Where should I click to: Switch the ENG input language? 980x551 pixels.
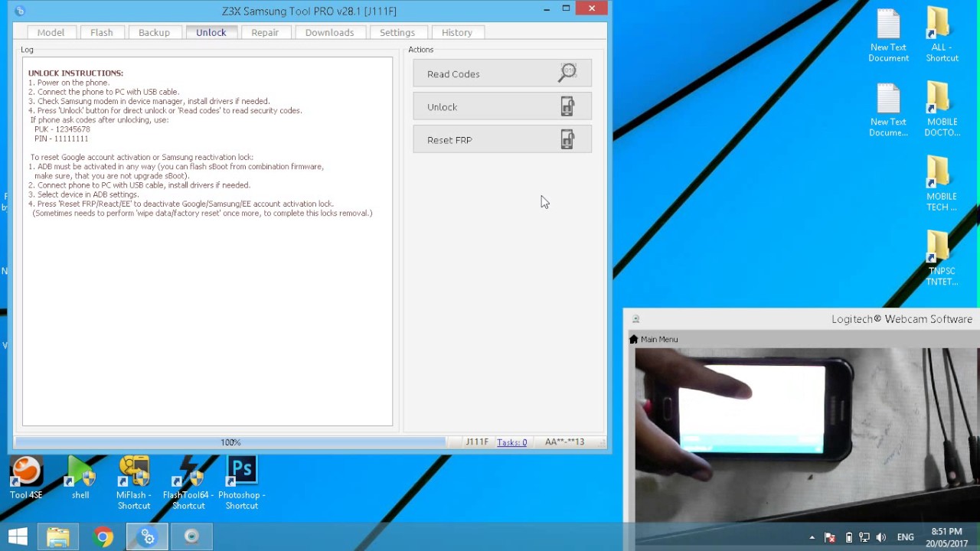tap(905, 537)
